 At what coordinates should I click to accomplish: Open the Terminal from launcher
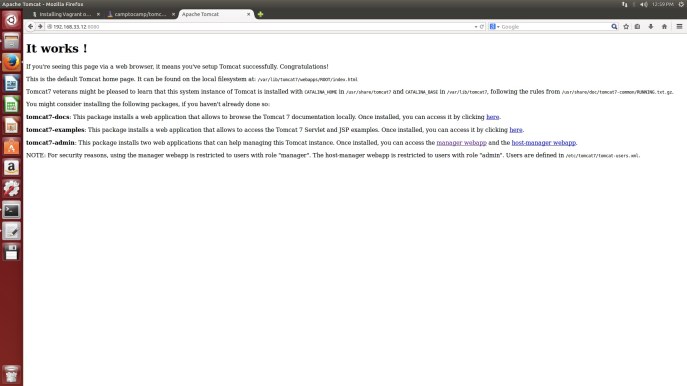(x=11, y=210)
